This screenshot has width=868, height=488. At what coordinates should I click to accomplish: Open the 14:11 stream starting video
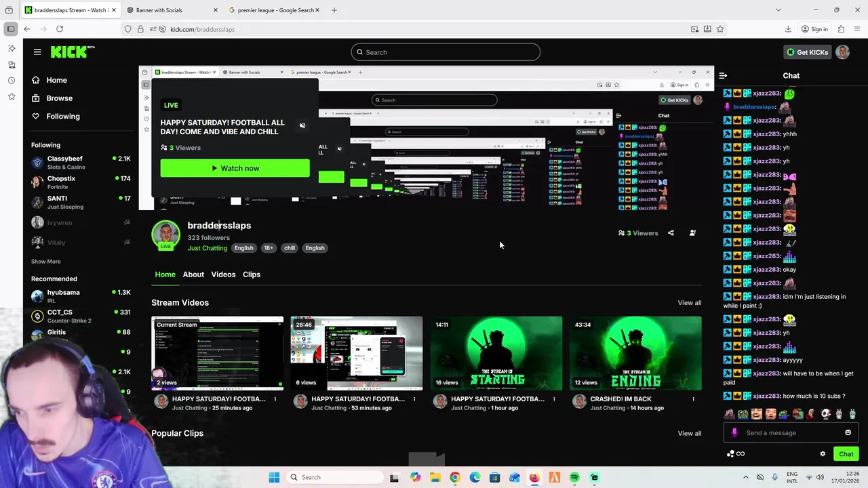click(496, 353)
